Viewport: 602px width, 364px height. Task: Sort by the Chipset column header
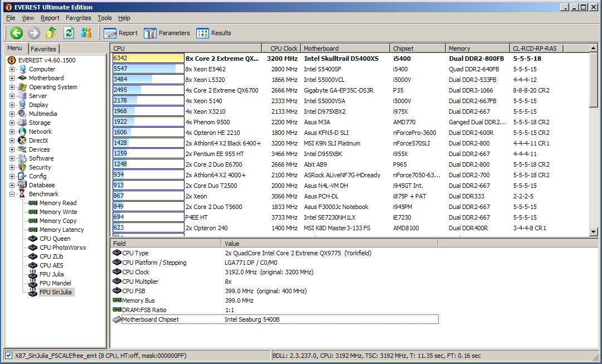coord(417,48)
